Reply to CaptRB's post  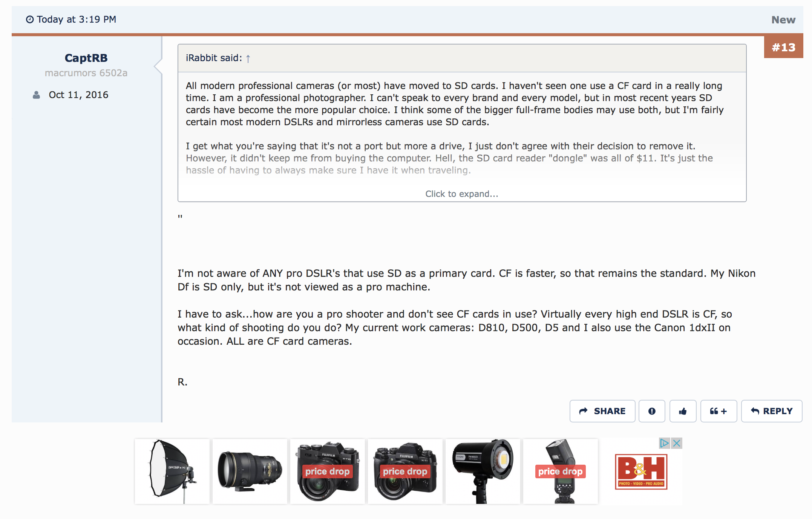772,411
